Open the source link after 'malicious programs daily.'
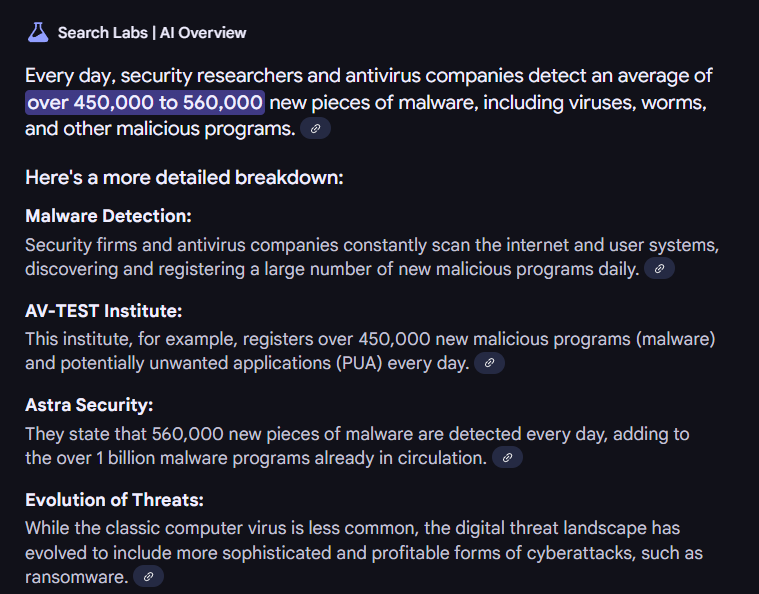This screenshot has height=594, width=759. pyautogui.click(x=659, y=269)
